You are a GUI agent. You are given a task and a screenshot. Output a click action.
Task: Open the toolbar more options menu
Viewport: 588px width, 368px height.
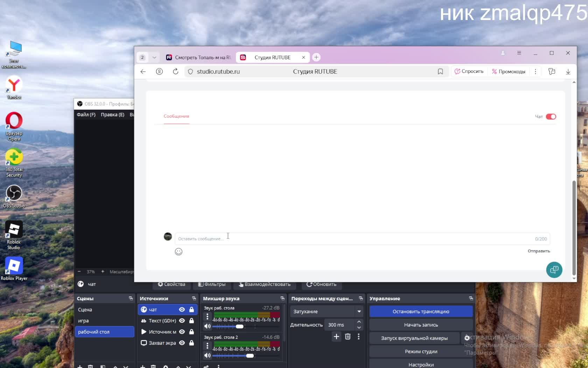coord(535,71)
